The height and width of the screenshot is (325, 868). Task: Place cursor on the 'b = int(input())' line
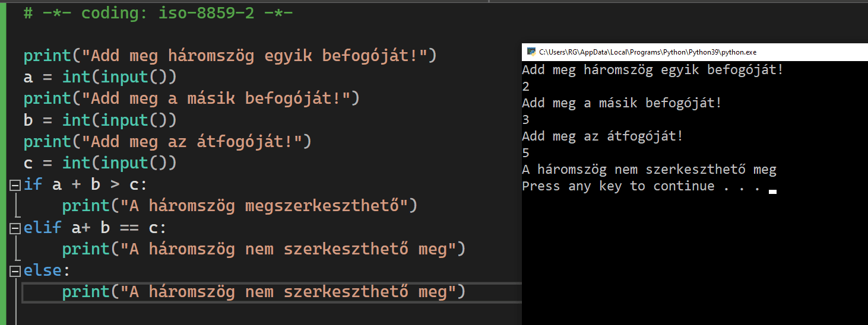[100, 120]
